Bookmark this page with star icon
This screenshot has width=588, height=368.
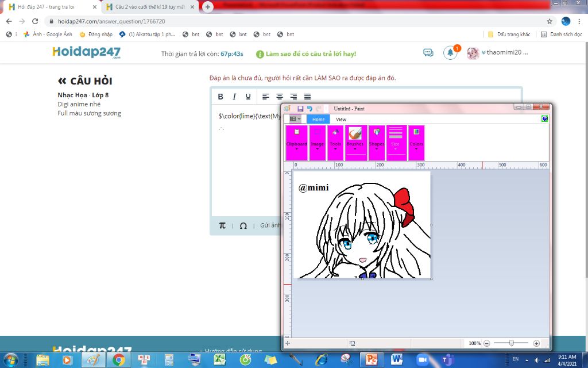[x=550, y=21]
